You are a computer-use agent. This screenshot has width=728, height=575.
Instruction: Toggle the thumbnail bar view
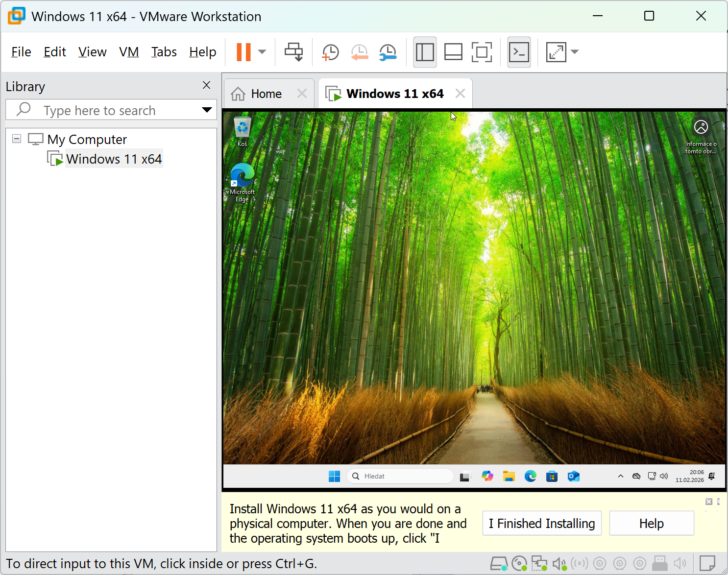pos(453,52)
